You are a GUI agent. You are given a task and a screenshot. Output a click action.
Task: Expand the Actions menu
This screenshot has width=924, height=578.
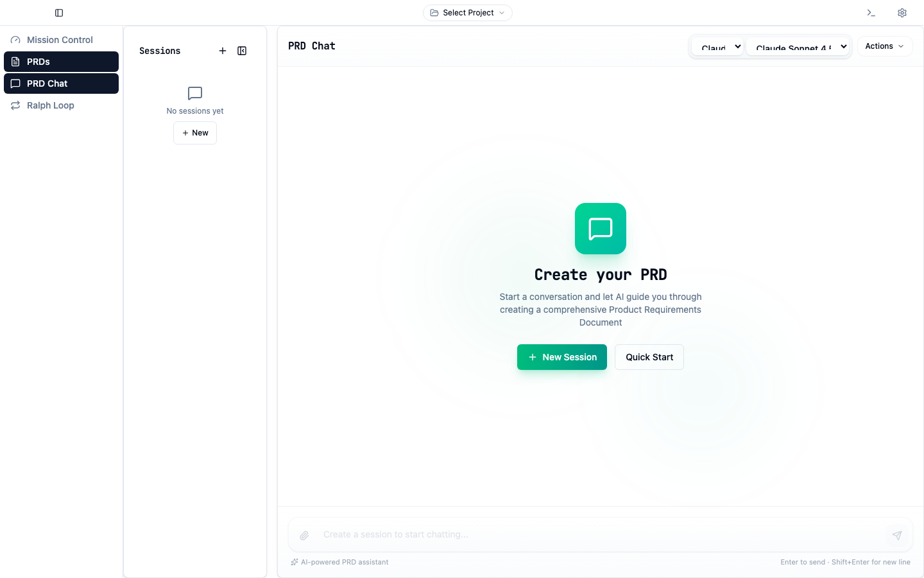click(884, 46)
